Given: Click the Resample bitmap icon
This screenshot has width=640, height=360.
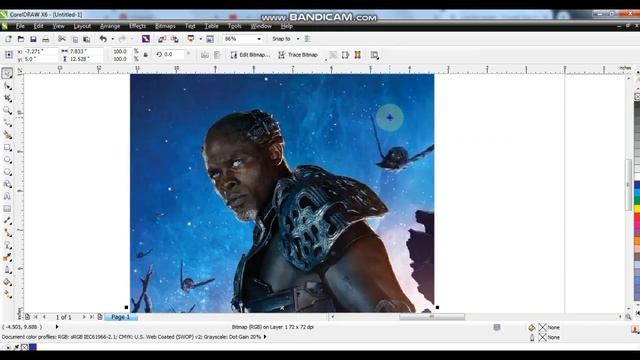Looking at the screenshot, I should (345, 55).
